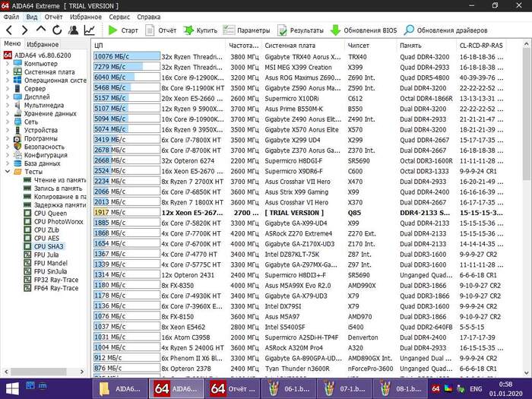This screenshot has height=399, width=532.
Task: Open the Сервис menu
Action: coord(119,17)
